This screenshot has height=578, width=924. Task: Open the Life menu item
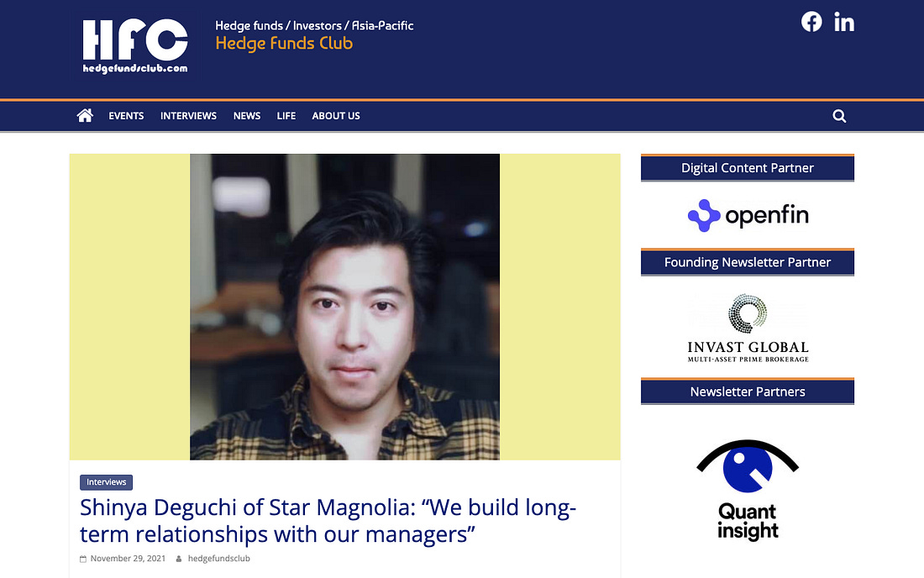(x=286, y=116)
